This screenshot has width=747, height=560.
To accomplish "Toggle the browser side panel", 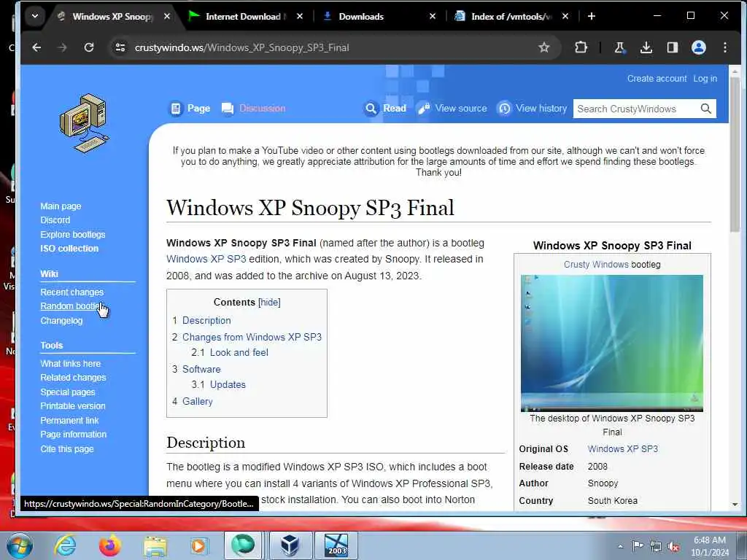I will click(x=672, y=47).
